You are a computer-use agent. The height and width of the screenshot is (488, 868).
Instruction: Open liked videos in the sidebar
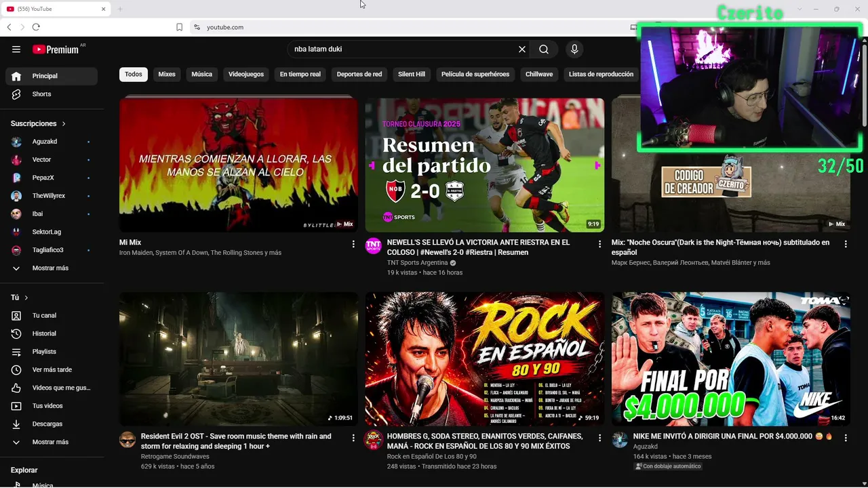tap(52, 388)
